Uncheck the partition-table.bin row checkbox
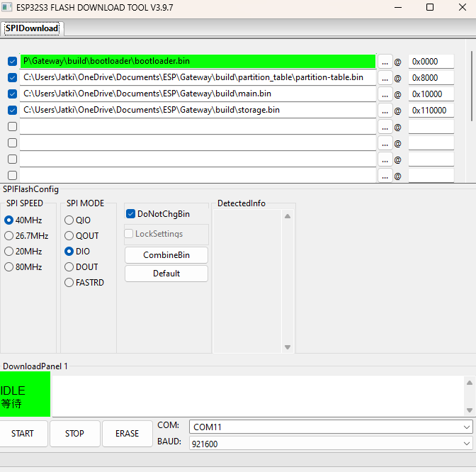Viewport: 476px width, 472px height. click(12, 78)
